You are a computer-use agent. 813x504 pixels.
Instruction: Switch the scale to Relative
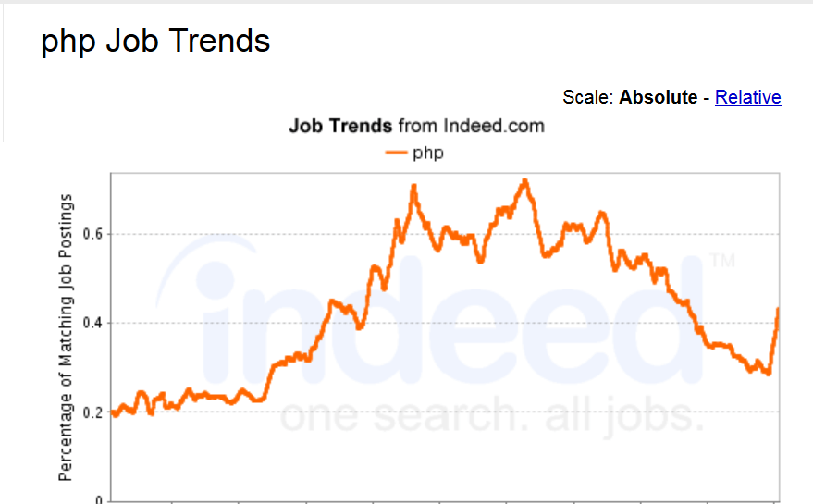(747, 97)
